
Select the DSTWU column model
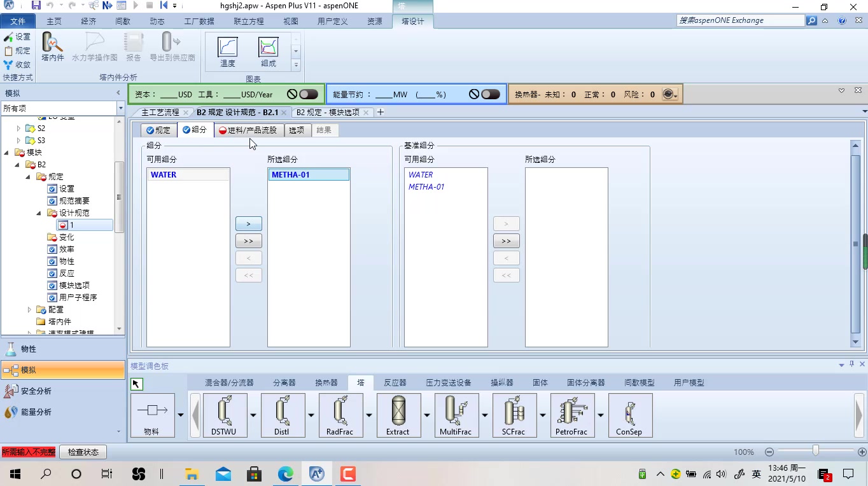coord(224,415)
